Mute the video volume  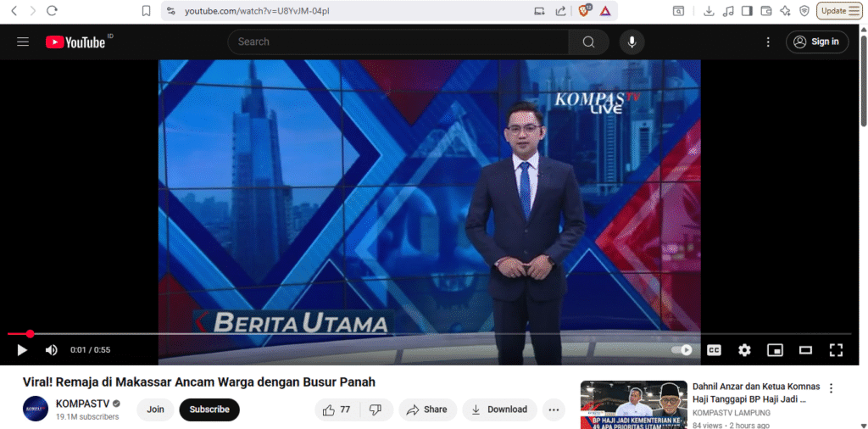click(52, 350)
